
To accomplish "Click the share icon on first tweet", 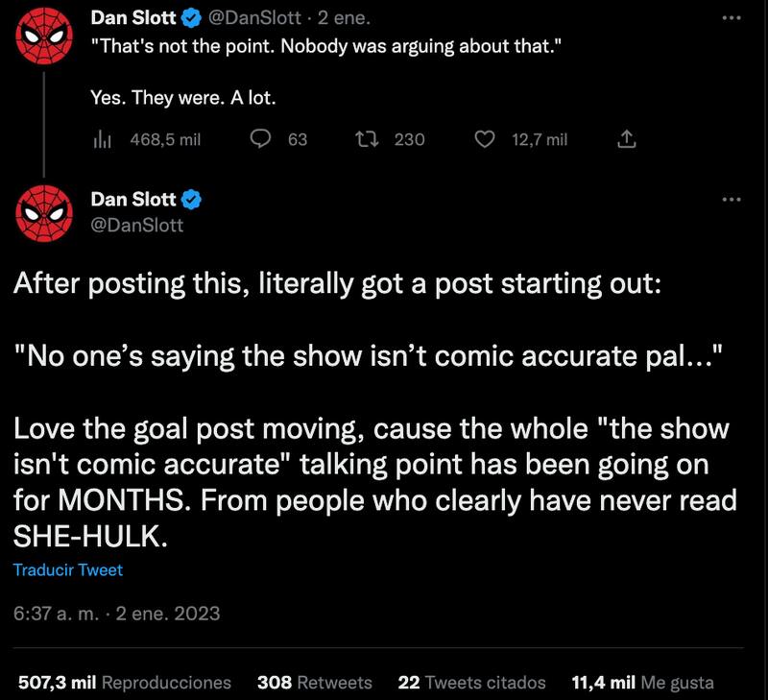I will click(626, 139).
